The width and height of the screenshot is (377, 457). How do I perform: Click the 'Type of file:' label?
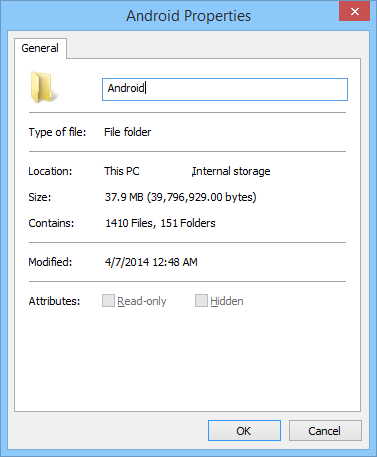click(x=57, y=132)
